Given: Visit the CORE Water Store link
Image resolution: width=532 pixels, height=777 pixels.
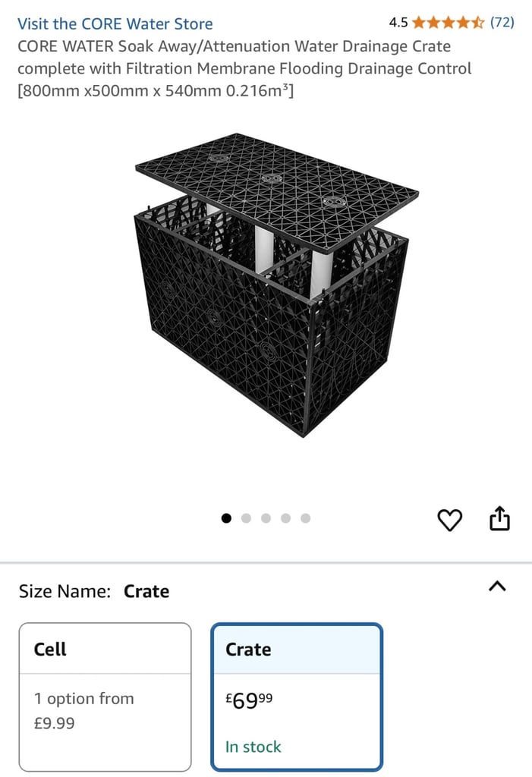Looking at the screenshot, I should [115, 24].
